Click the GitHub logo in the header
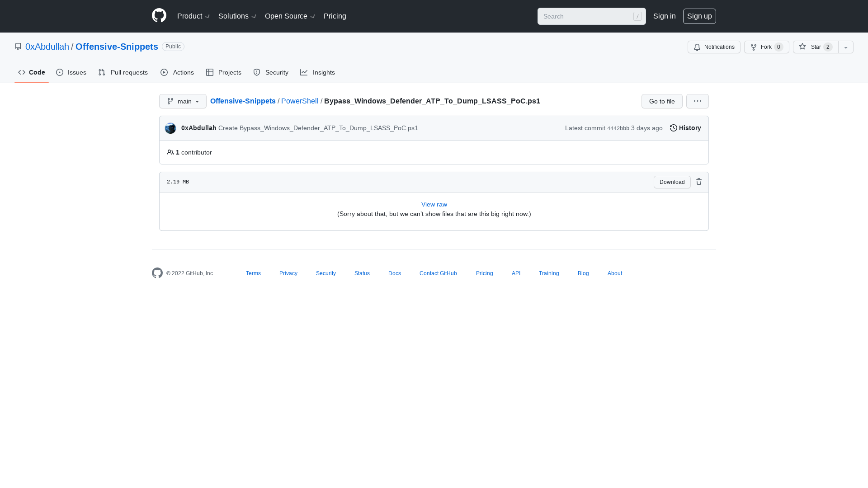 (x=159, y=15)
